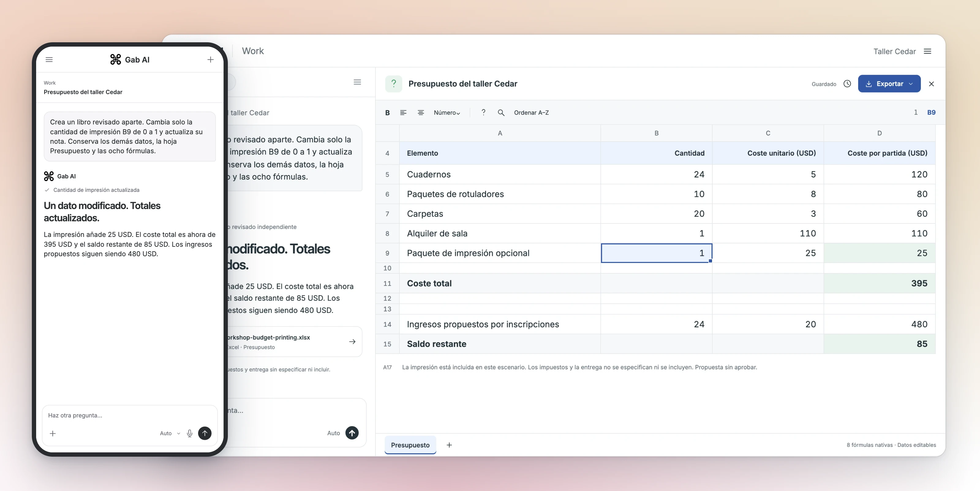Screen dimensions: 980x491
Task: Start a new chat with the plus icon beside Gab AI
Action: [x=210, y=59]
